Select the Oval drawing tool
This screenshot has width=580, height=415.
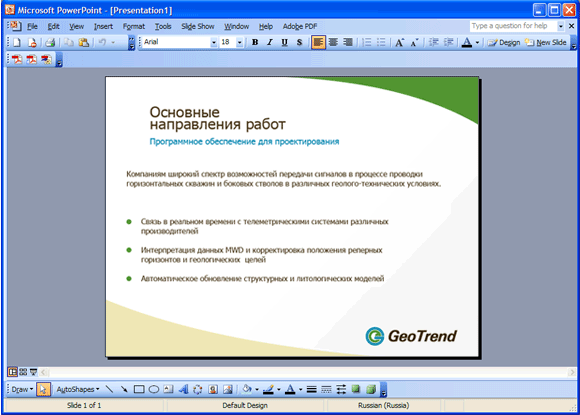click(x=154, y=389)
